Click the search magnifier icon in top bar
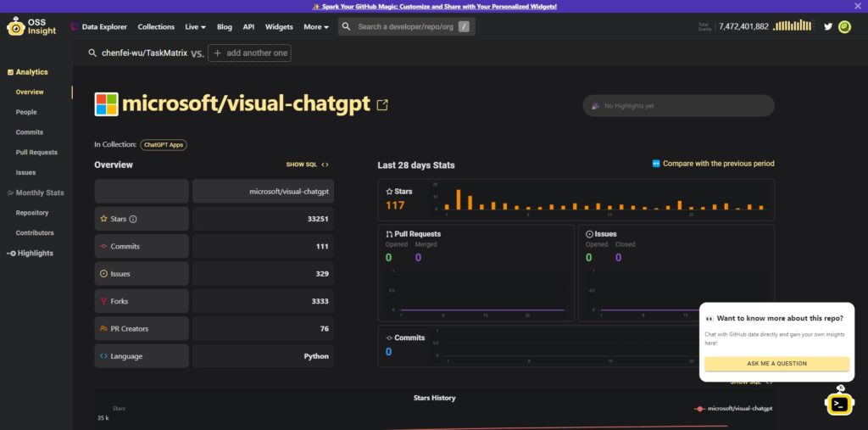868x430 pixels. (x=347, y=26)
